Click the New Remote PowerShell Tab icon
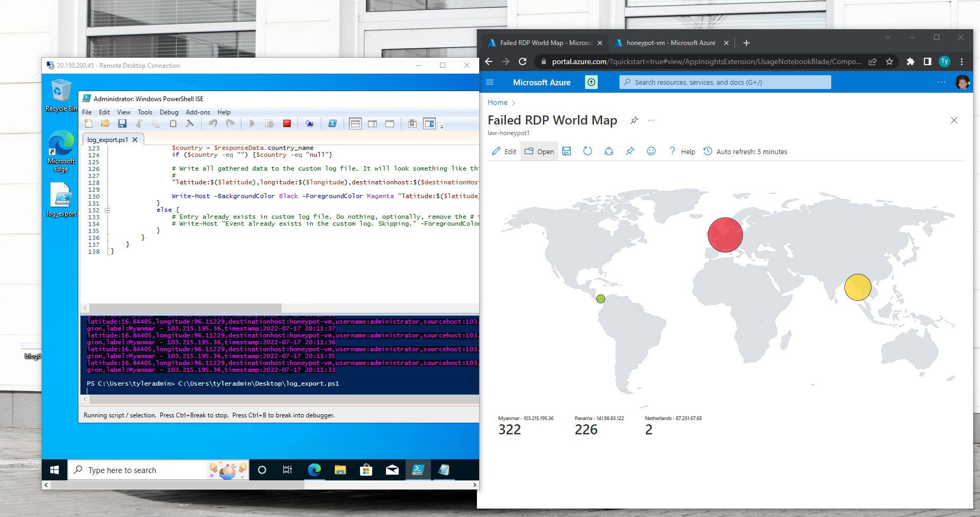Image resolution: width=980 pixels, height=517 pixels. click(309, 123)
